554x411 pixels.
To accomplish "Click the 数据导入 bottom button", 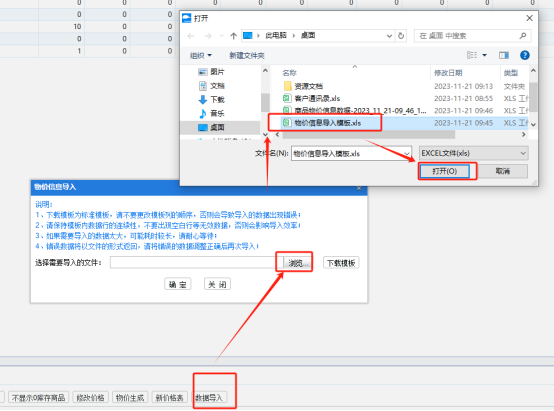I will 209,398.
